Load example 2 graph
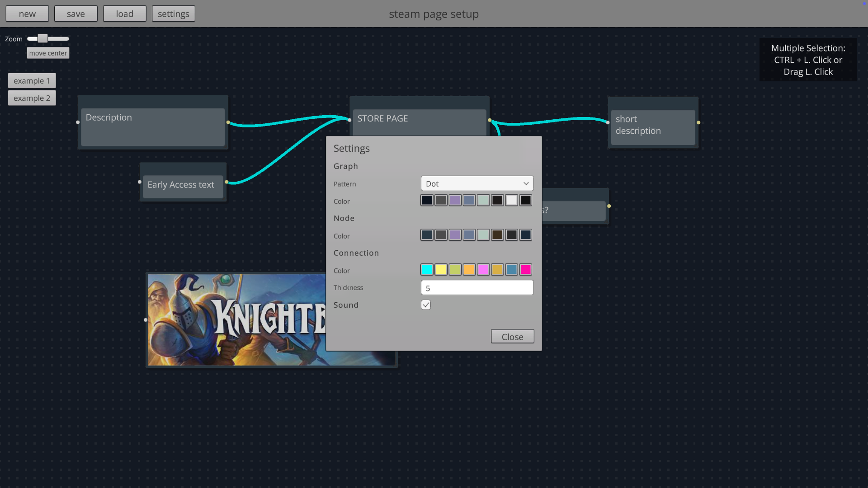Screen dimensions: 868x488 pos(32,98)
